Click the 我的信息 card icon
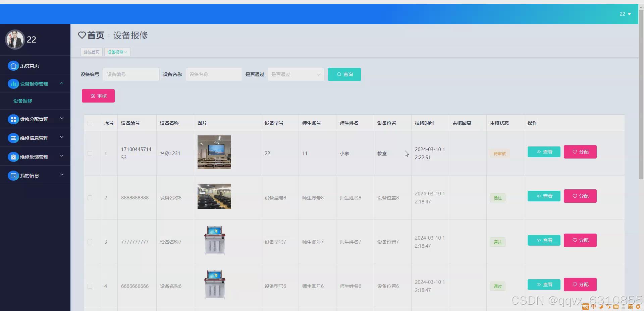This screenshot has width=644, height=311. 13,176
